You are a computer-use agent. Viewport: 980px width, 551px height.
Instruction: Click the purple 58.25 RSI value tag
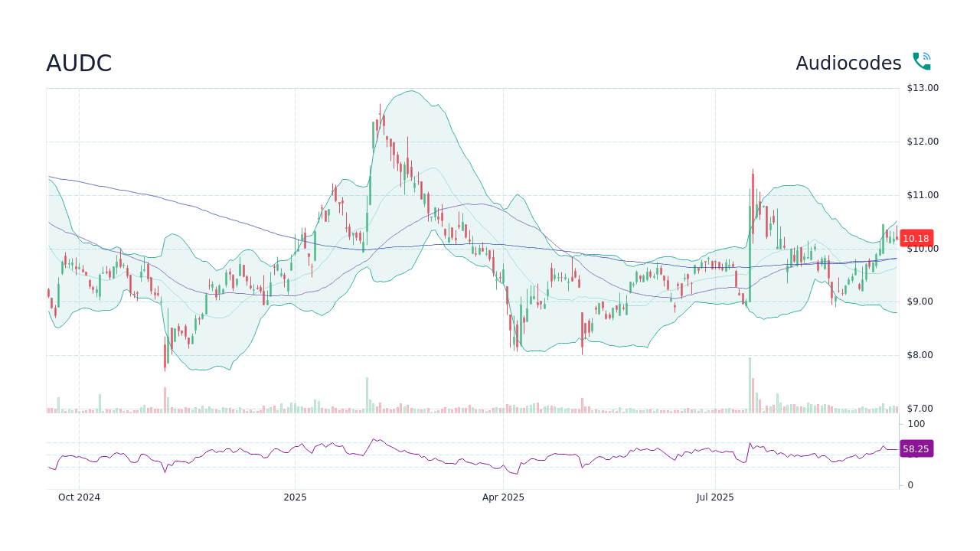point(916,449)
